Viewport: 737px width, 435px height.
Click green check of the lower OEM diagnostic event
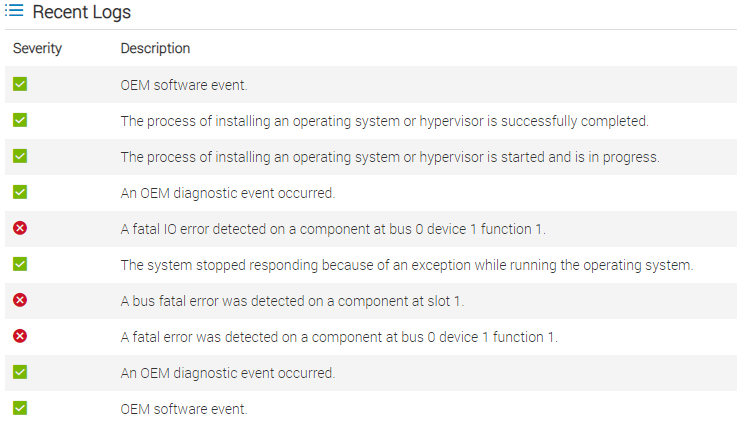pos(20,372)
